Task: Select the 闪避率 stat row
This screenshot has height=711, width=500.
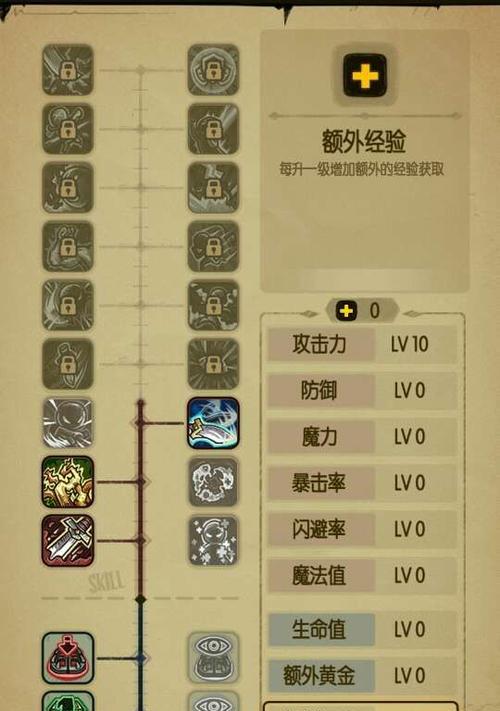Action: click(362, 529)
